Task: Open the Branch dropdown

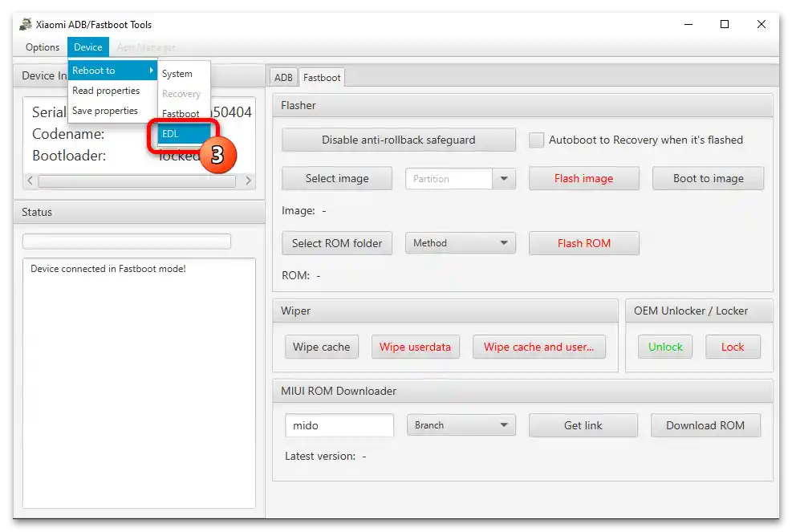Action: tap(461, 425)
